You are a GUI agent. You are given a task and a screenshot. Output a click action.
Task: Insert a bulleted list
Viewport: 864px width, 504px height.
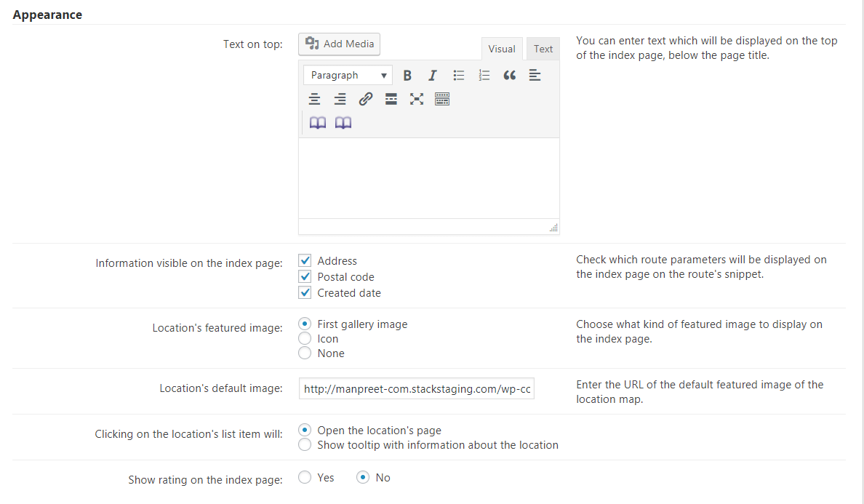459,76
